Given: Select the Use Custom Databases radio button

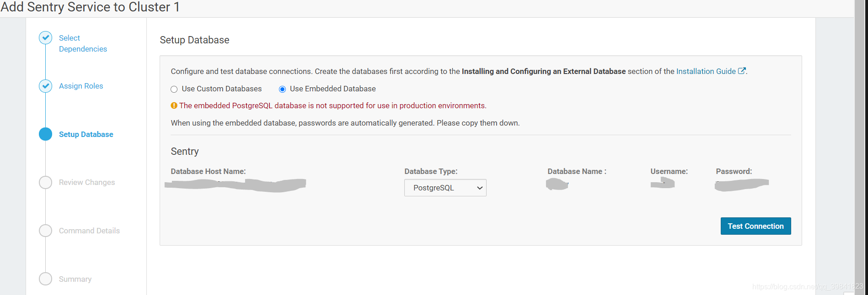Looking at the screenshot, I should tap(174, 89).
